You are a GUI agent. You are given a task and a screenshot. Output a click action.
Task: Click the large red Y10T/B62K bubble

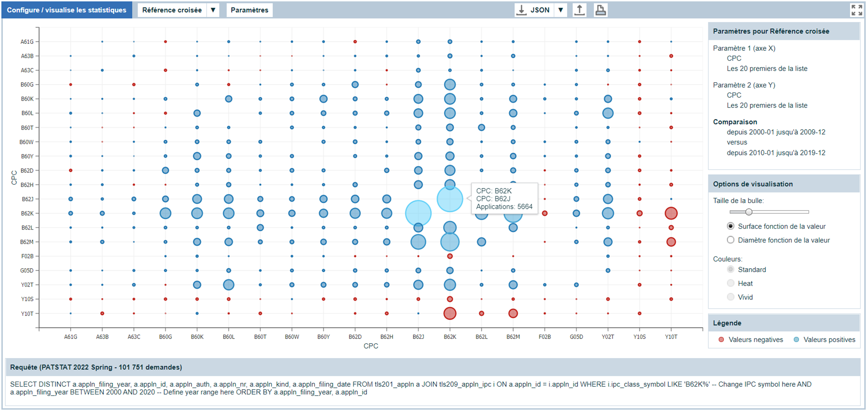pyautogui.click(x=450, y=313)
